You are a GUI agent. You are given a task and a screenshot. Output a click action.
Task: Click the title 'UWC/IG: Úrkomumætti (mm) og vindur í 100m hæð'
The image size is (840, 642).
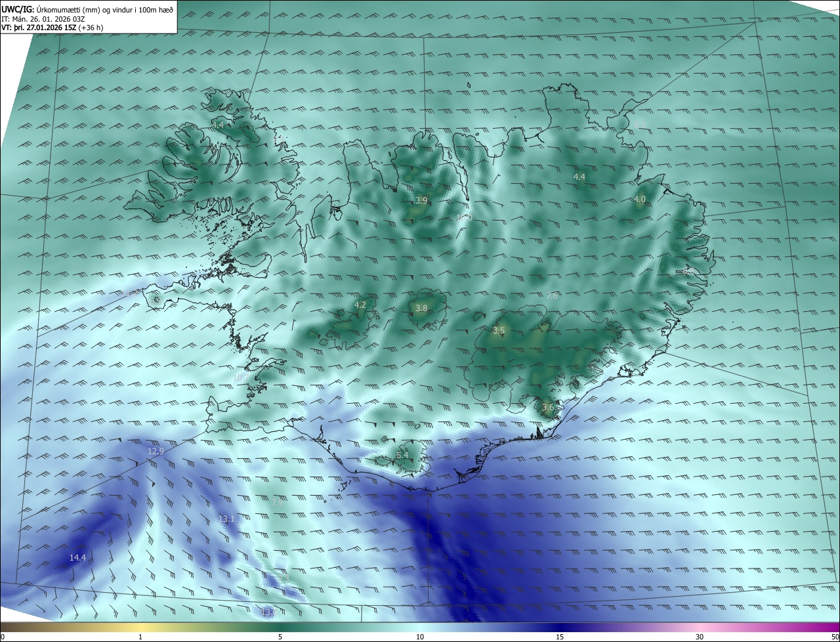point(87,10)
